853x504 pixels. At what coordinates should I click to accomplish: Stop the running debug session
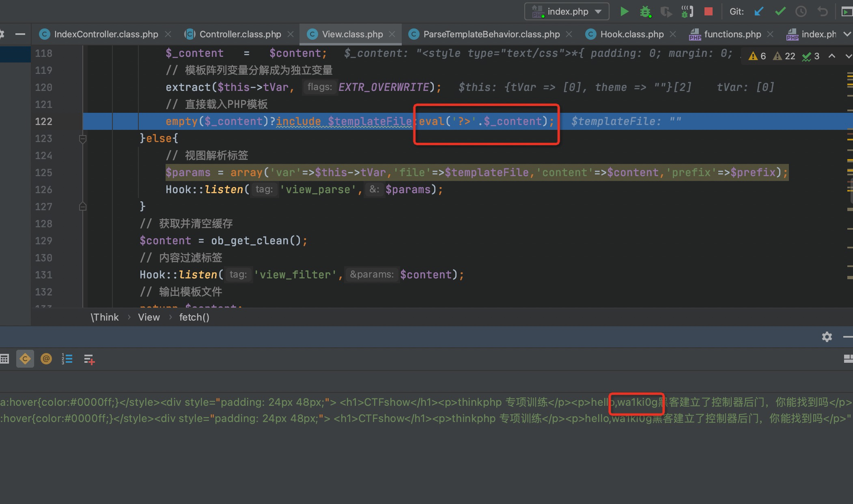point(709,11)
